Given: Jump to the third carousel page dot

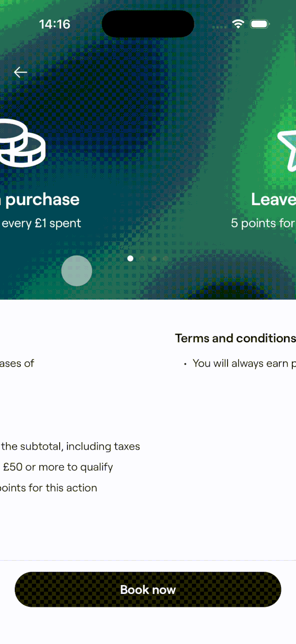Looking at the screenshot, I should 154,258.
